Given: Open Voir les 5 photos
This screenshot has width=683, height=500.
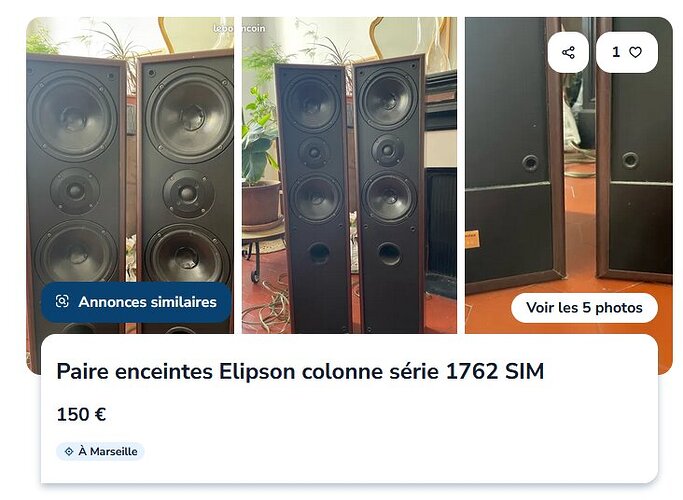Looking at the screenshot, I should click(x=584, y=307).
